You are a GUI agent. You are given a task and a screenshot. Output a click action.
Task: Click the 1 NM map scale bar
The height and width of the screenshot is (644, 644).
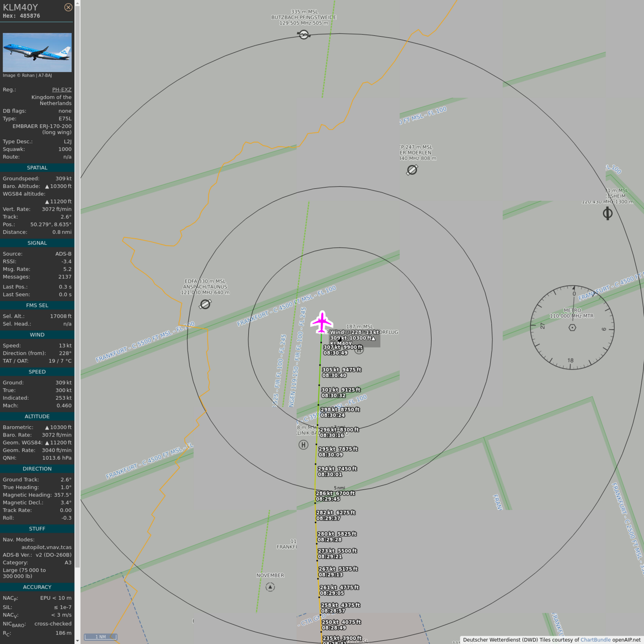click(x=101, y=636)
